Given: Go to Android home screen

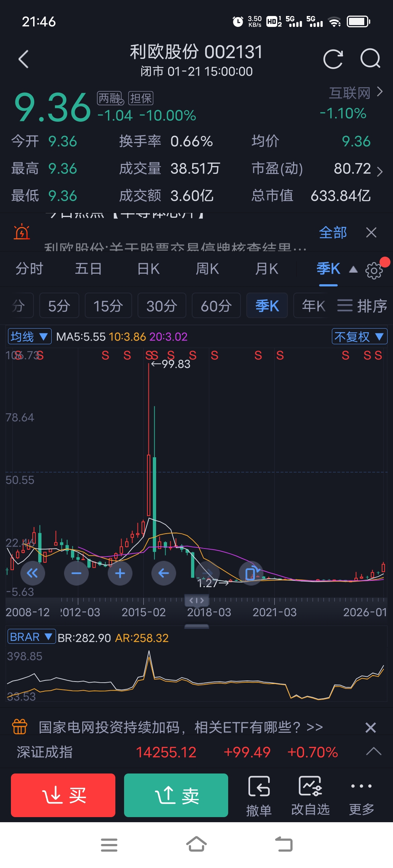Looking at the screenshot, I should coord(196,844).
